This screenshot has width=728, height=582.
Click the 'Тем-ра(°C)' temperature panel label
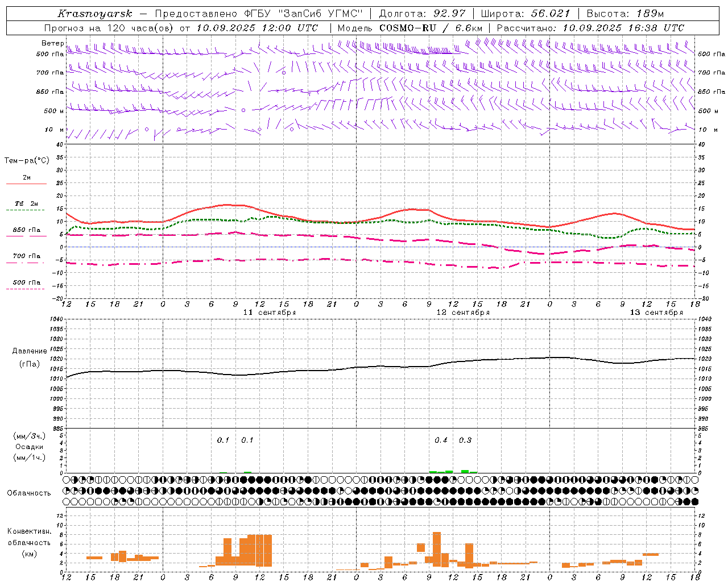coord(27,161)
